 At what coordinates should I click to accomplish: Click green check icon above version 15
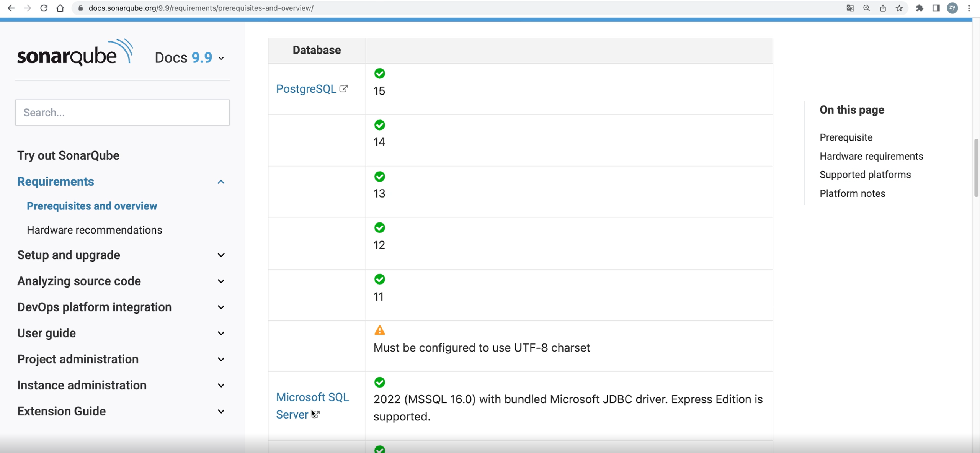point(379,74)
